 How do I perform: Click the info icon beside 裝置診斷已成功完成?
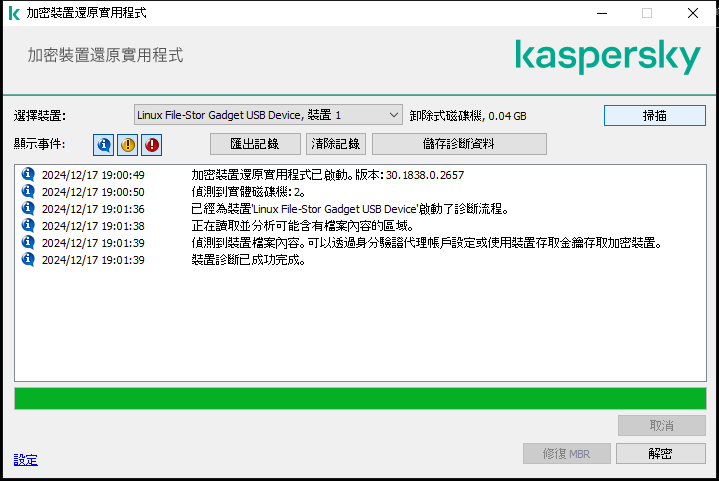pyautogui.click(x=28, y=259)
